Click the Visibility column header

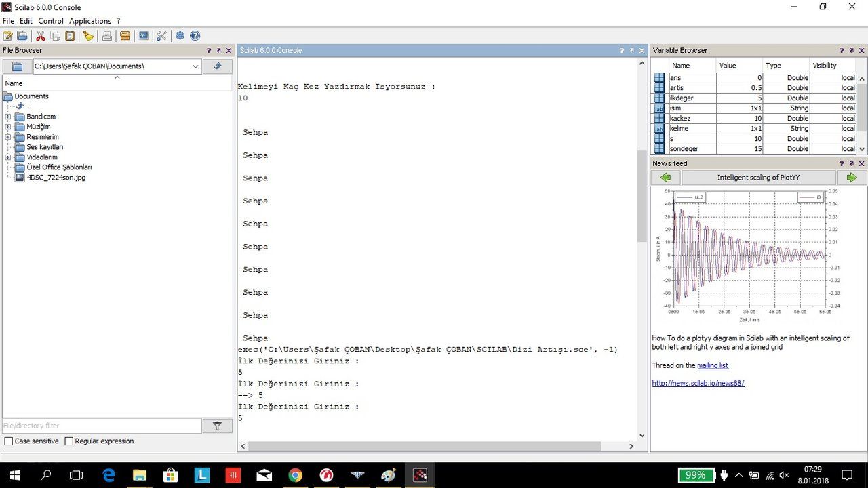tap(834, 66)
